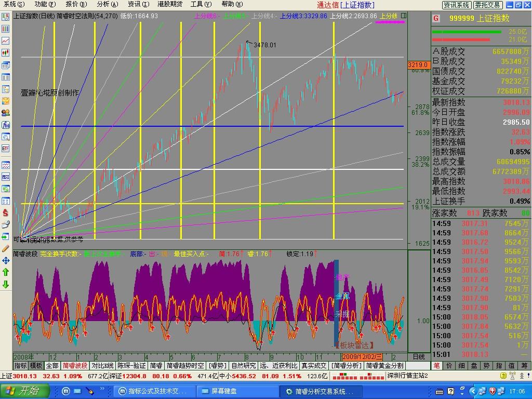Select the 全部 tab
This screenshot has width=532, height=399.
(52, 366)
